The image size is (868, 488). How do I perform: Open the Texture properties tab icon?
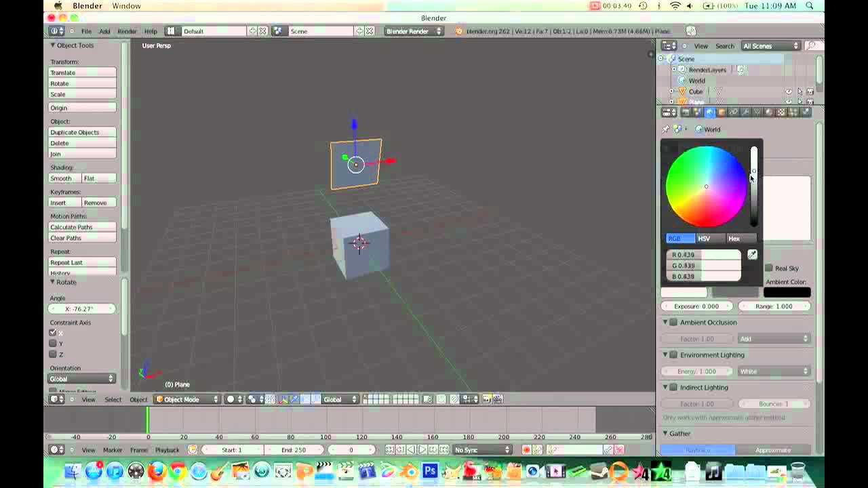(781, 113)
